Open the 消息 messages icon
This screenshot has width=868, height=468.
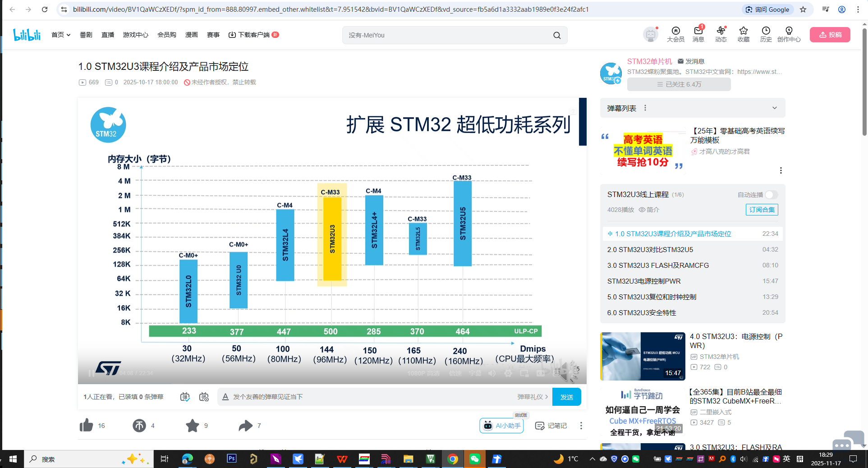(698, 34)
